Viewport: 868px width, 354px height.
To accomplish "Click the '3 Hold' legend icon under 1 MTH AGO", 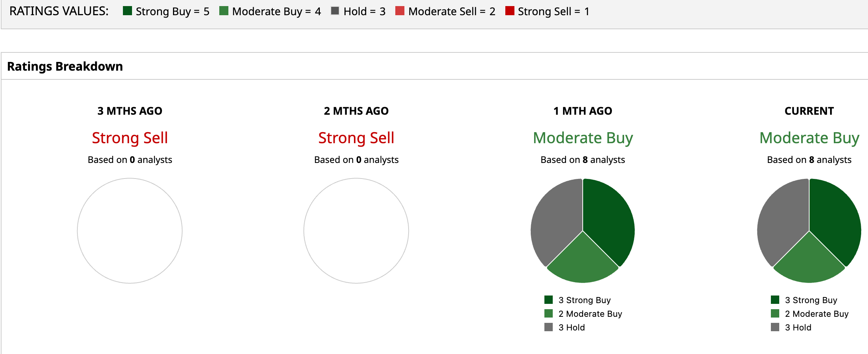I will point(549,327).
